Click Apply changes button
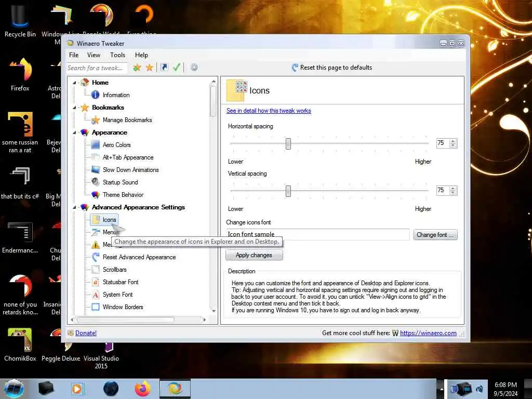This screenshot has width=532, height=399. pyautogui.click(x=254, y=255)
